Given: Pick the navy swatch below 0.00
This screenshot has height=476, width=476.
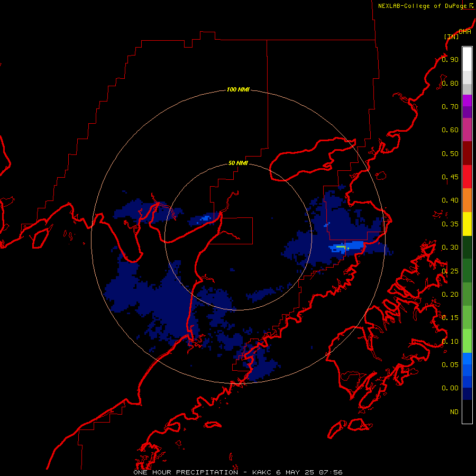Looking at the screenshot, I should (467, 393).
